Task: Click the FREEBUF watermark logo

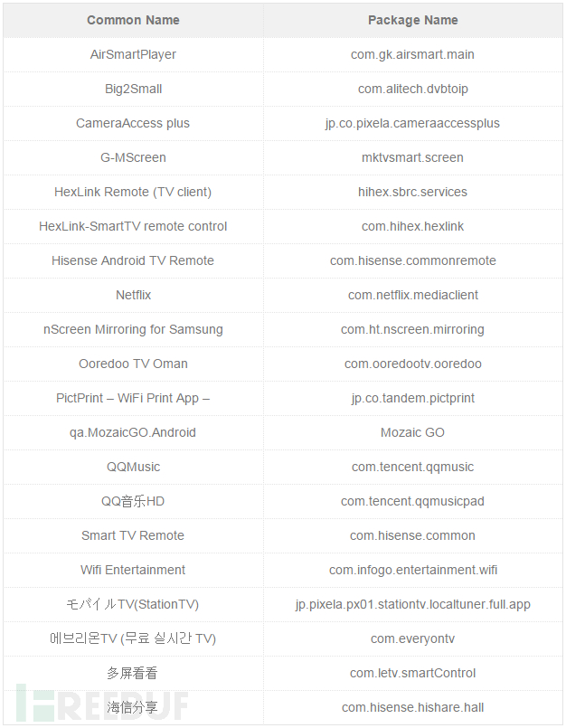Action: (102, 703)
